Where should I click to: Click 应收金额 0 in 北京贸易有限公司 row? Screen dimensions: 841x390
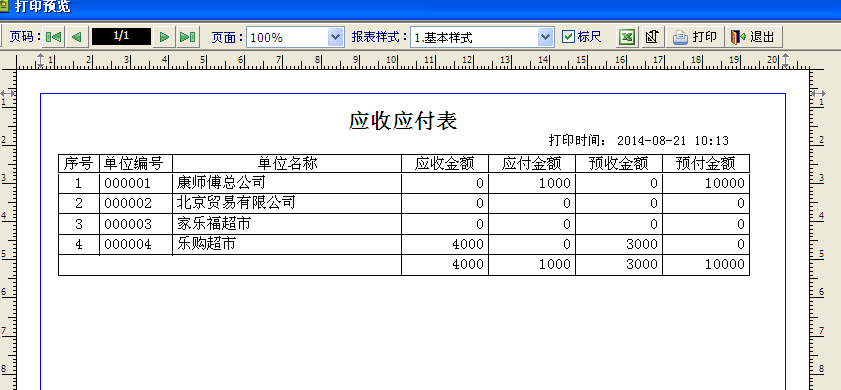point(479,204)
